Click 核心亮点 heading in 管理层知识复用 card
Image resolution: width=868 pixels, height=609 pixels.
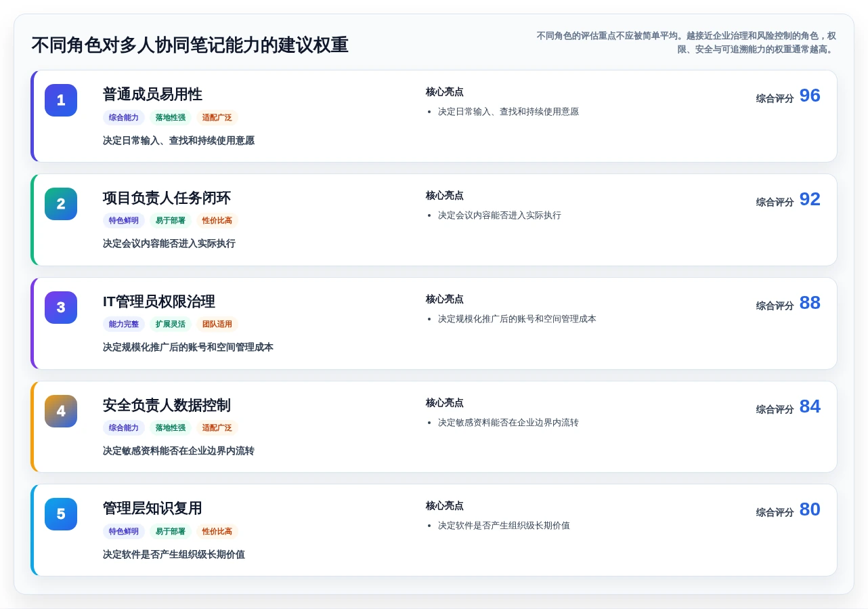coord(445,506)
